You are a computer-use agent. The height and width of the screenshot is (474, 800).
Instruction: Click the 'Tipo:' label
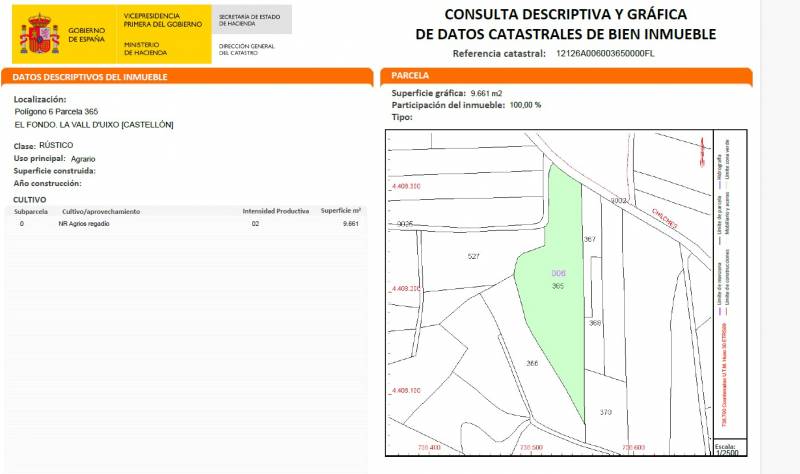[402, 117]
